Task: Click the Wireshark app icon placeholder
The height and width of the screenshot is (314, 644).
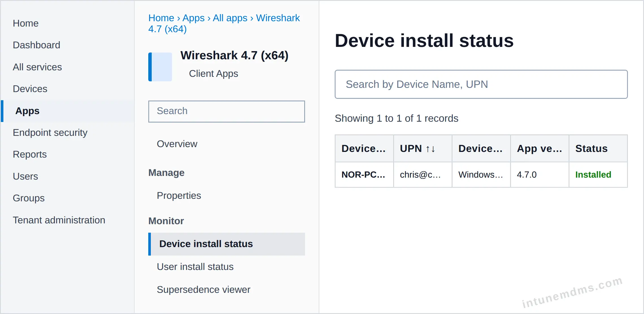Action: tap(160, 67)
